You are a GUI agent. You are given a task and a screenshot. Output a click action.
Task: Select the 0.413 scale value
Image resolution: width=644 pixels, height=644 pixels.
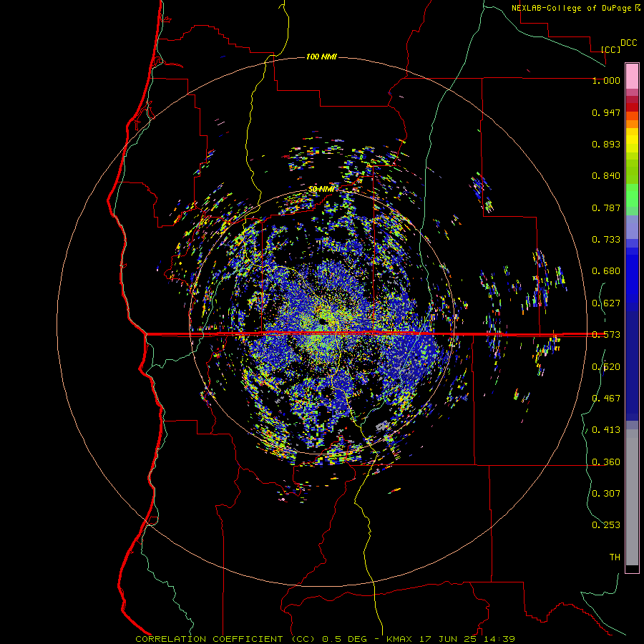[606, 430]
